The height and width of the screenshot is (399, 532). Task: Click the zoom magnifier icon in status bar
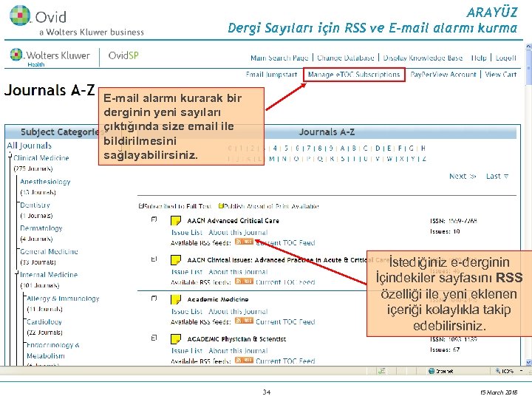(x=498, y=371)
